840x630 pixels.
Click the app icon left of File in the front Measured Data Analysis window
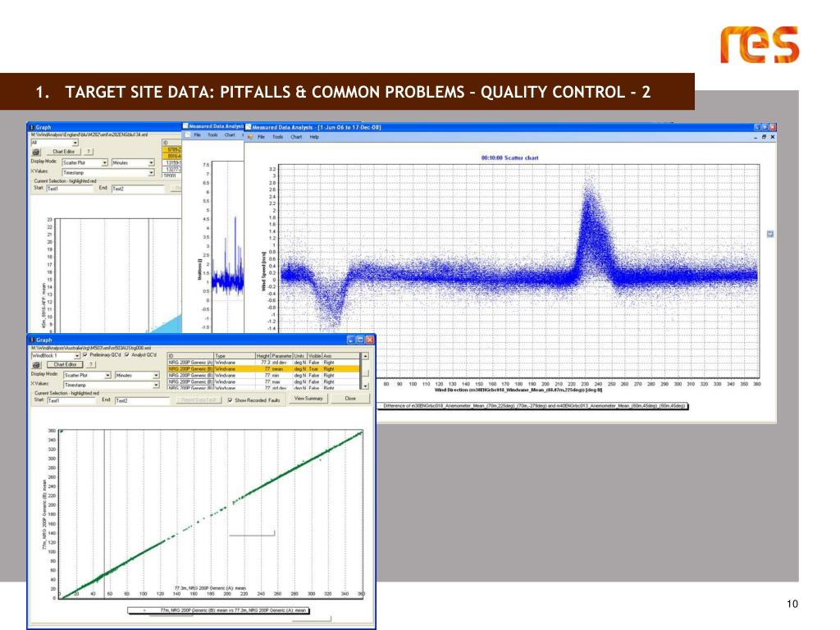(x=249, y=137)
